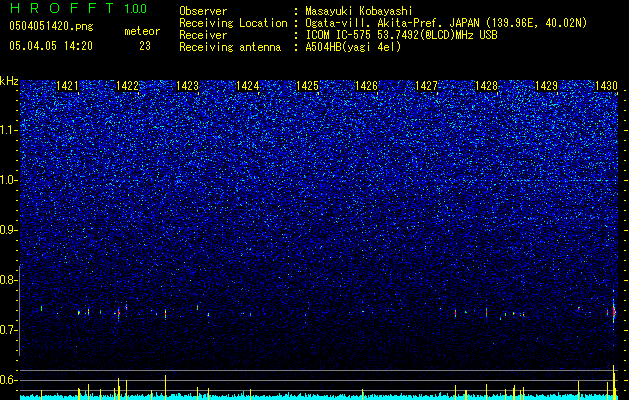Click the 'Receiver' field label

[203, 35]
